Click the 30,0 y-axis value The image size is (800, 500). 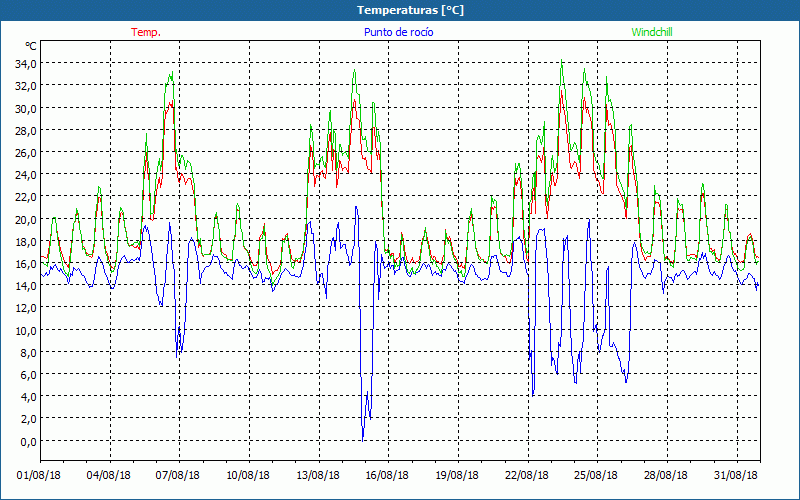(x=28, y=108)
